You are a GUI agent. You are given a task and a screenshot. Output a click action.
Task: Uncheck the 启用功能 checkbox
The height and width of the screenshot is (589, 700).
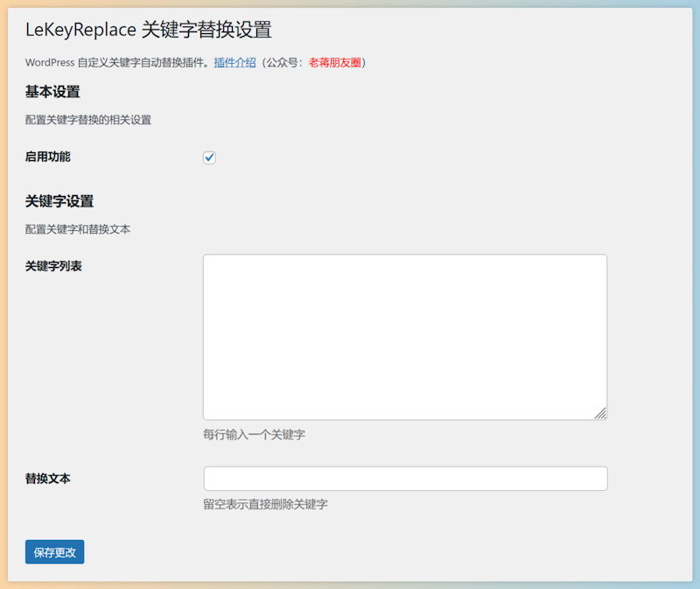pos(209,158)
